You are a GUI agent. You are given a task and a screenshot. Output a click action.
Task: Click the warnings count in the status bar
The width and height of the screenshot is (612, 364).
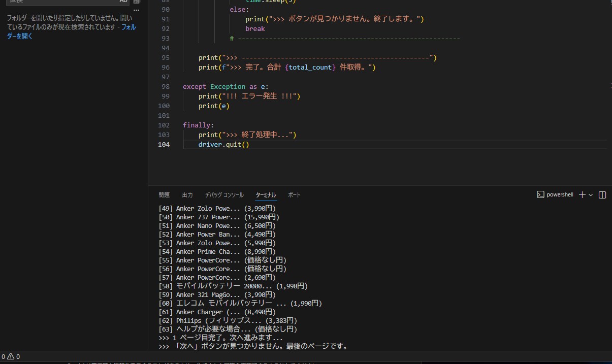(x=14, y=356)
